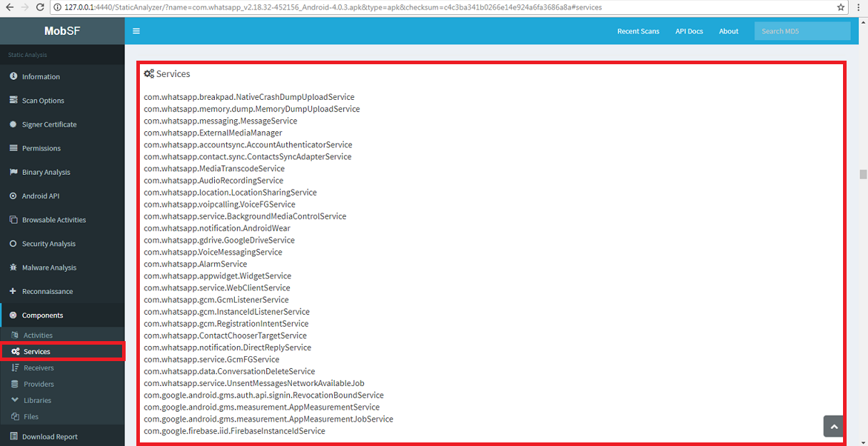This screenshot has width=868, height=446.
Task: Click the Binary Analysis flag icon
Action: [14, 172]
